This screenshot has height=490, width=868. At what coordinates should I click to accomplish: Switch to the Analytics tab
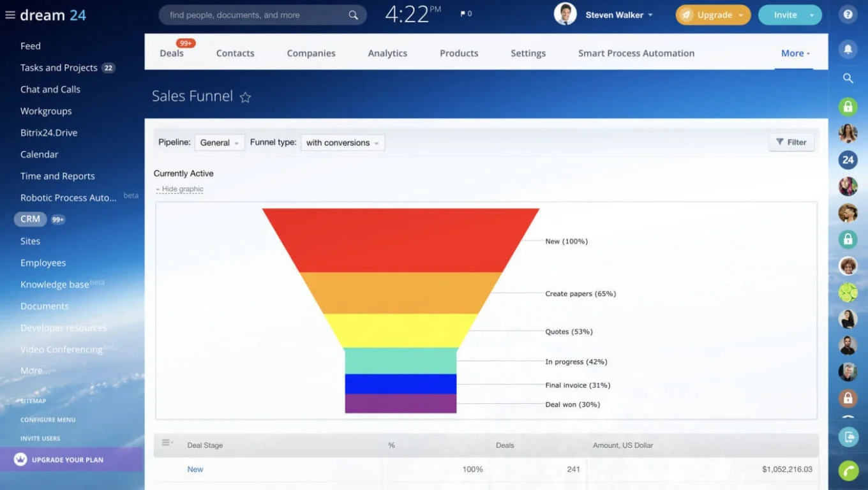pos(387,53)
